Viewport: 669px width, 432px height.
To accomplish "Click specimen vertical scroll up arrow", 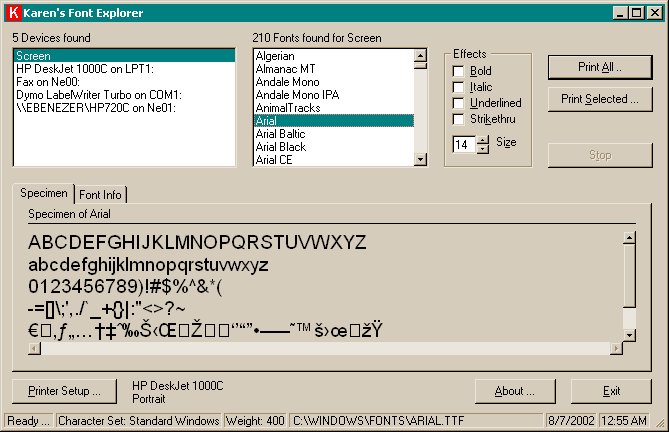I will pyautogui.click(x=629, y=238).
